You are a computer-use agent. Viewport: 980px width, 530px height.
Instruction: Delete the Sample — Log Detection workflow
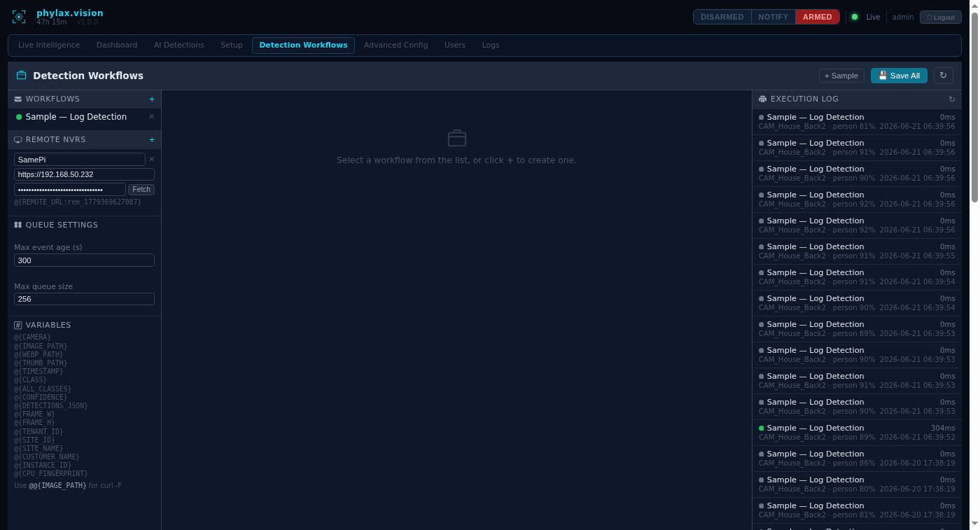click(x=152, y=117)
